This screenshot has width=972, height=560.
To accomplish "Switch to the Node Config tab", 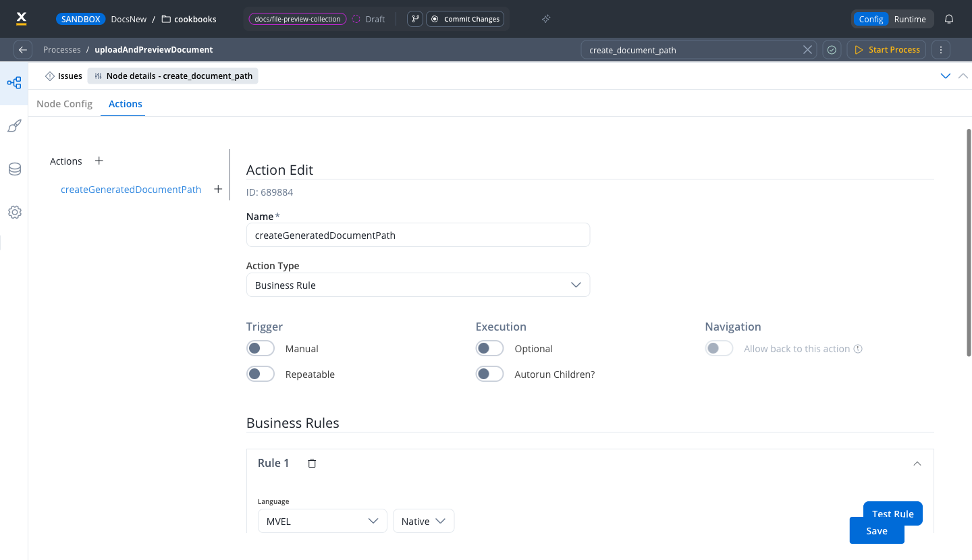I will 64,104.
